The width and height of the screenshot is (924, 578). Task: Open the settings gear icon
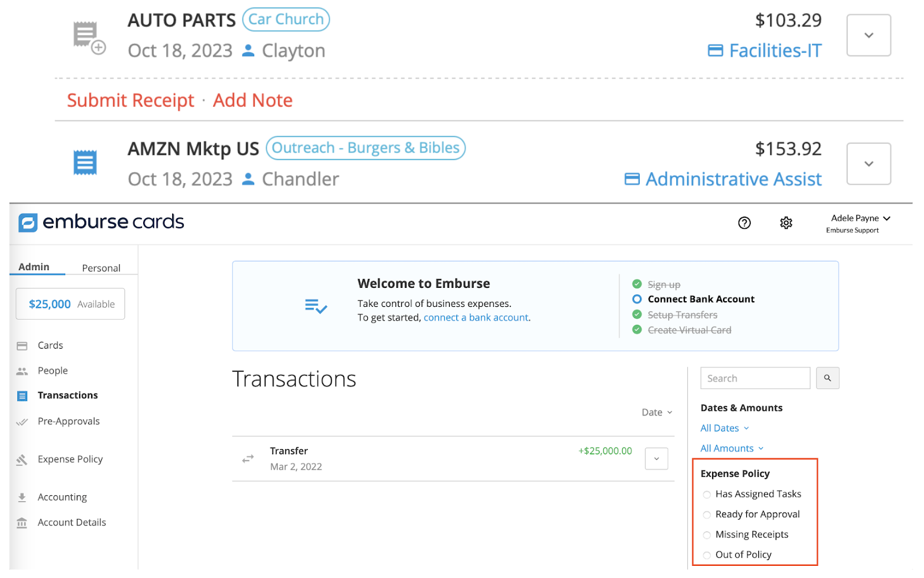point(786,223)
